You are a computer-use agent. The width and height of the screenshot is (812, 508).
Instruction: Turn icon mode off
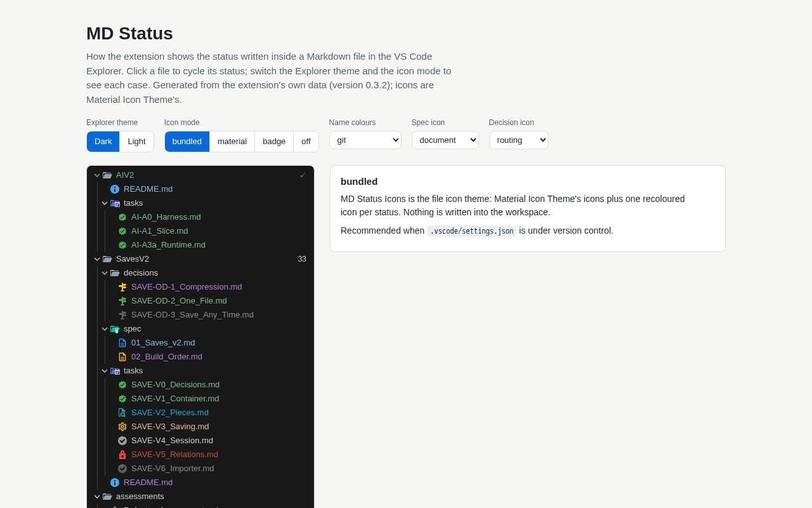(306, 142)
